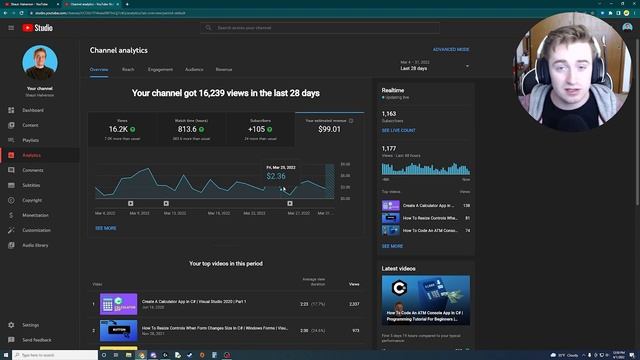Click SEE MORE below the revenue chart

point(106,228)
